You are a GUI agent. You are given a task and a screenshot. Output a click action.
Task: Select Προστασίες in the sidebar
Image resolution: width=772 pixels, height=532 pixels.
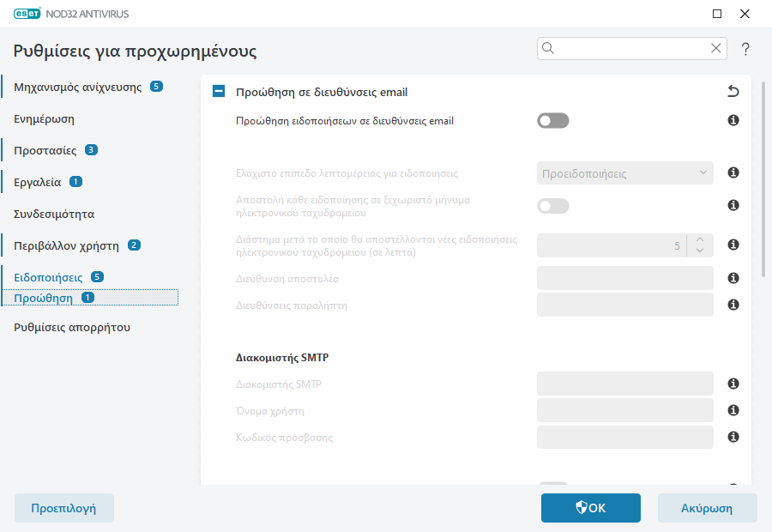(45, 150)
